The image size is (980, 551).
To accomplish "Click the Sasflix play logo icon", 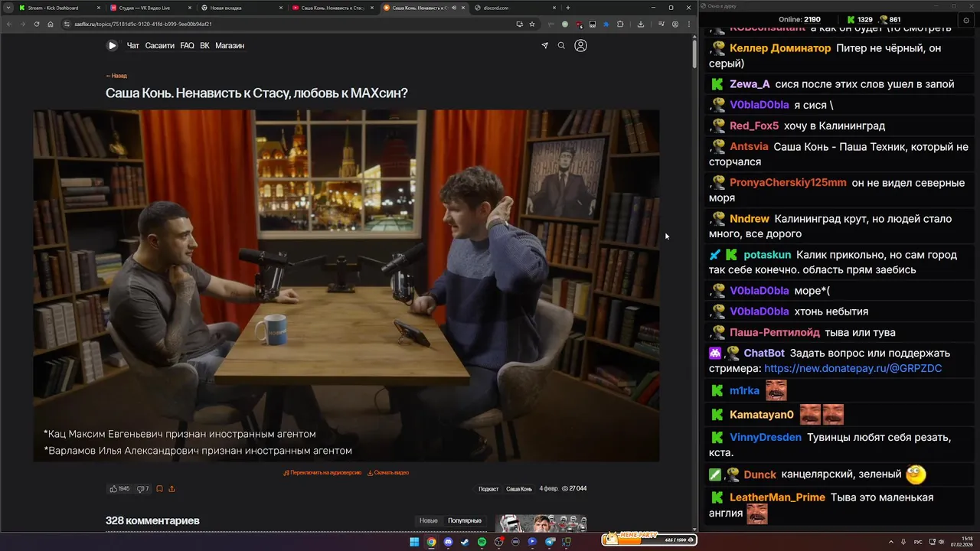I will (x=112, y=45).
